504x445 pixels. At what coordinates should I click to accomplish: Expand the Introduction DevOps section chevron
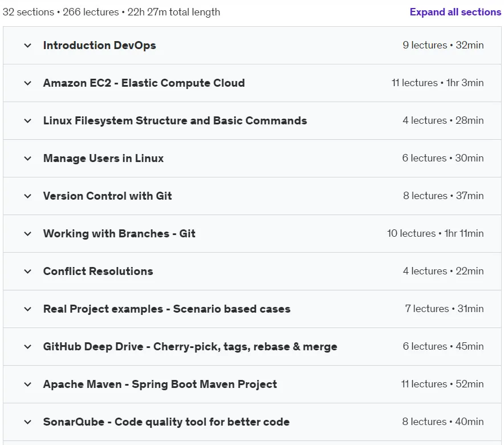coord(27,45)
